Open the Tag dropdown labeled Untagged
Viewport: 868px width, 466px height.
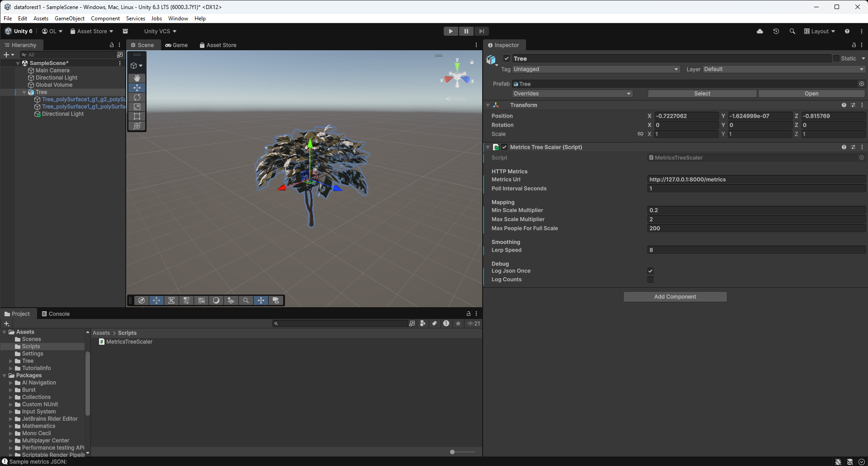coord(595,69)
